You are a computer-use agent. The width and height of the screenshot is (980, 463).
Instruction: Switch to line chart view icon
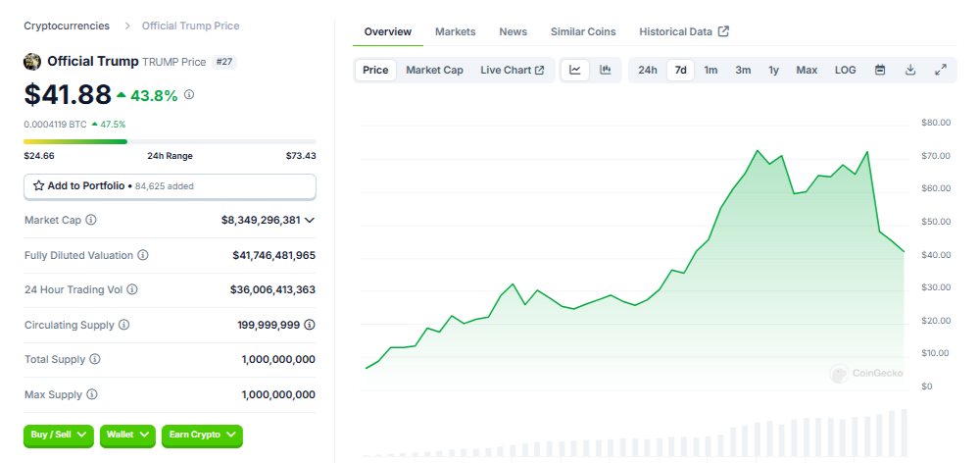tap(575, 70)
